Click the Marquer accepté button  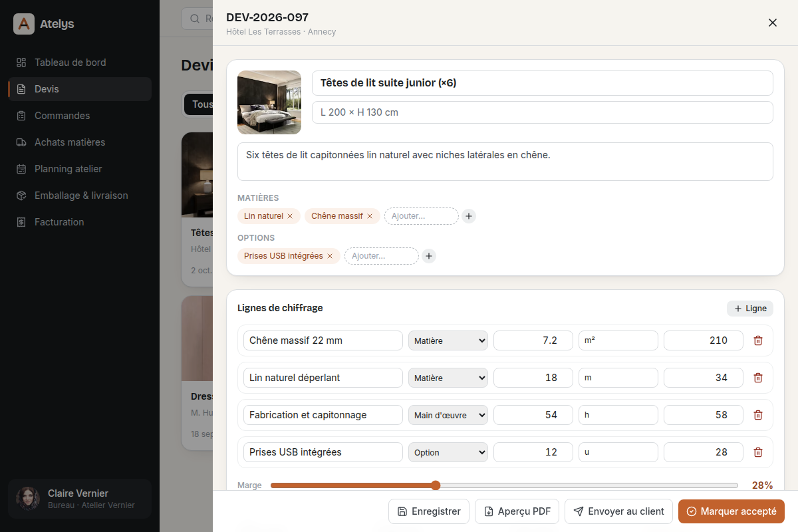pos(731,511)
